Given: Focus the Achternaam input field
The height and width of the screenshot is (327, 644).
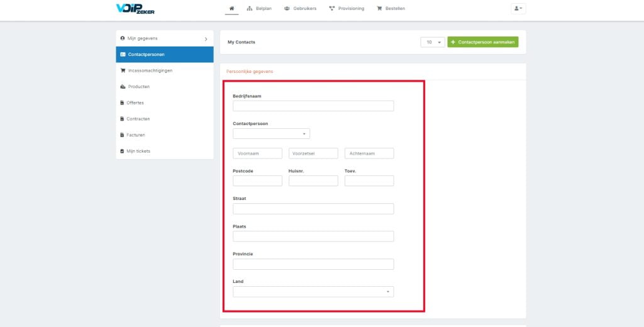Looking at the screenshot, I should tap(369, 153).
